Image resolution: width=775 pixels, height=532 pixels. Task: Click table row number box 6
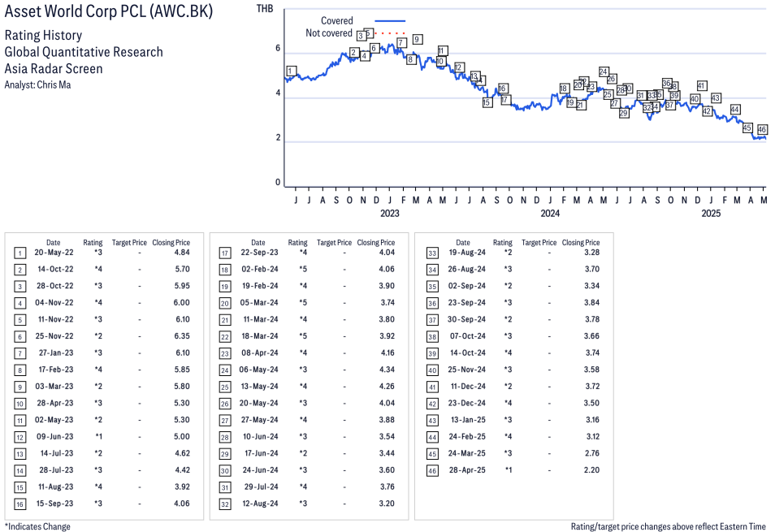tap(19, 337)
